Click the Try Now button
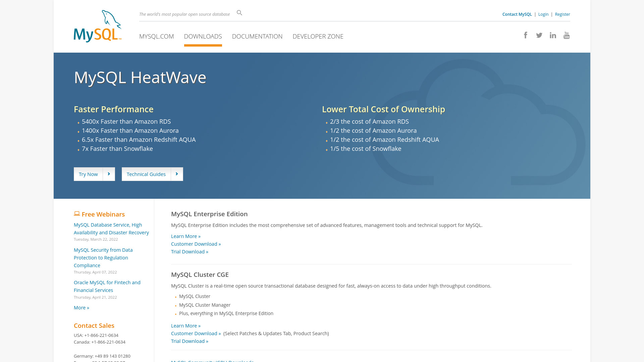Viewport: 644px width, 362px height. [x=94, y=174]
